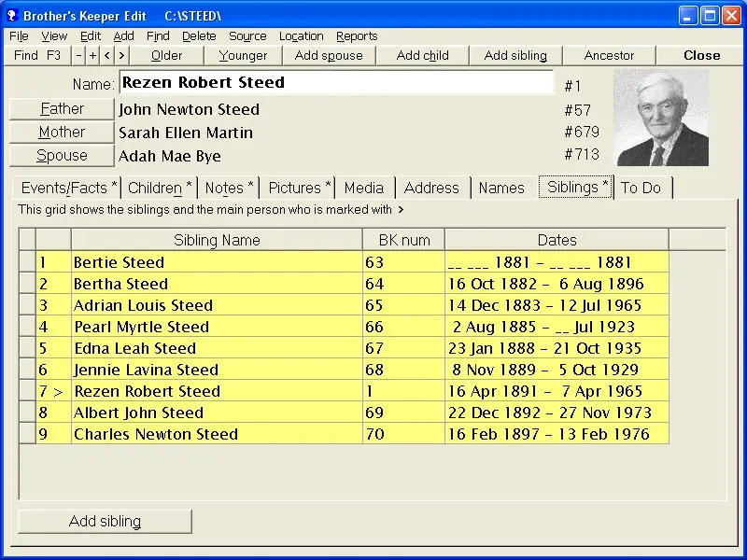Image resolution: width=747 pixels, height=560 pixels.
Task: Click the Sibling Name column header
Action: coord(217,240)
